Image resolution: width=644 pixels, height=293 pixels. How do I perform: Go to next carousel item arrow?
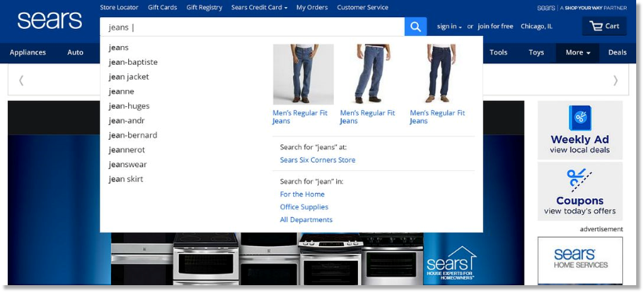pos(615,80)
